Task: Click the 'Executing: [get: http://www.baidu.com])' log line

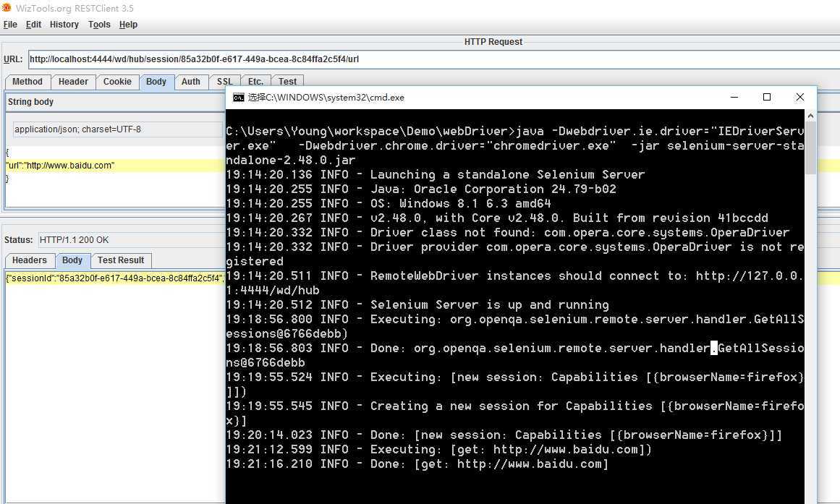Action: (438, 449)
